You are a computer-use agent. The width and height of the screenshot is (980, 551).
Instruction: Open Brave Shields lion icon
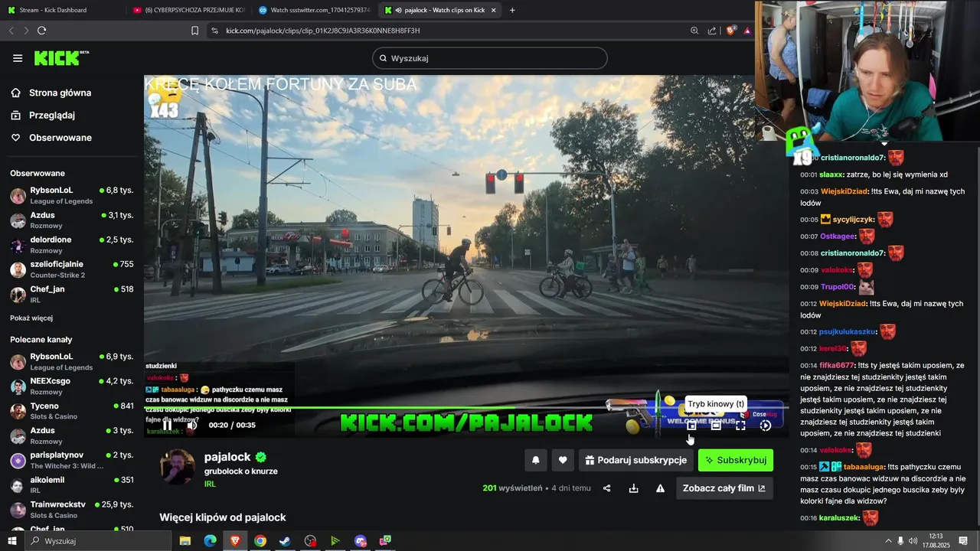coord(730,31)
